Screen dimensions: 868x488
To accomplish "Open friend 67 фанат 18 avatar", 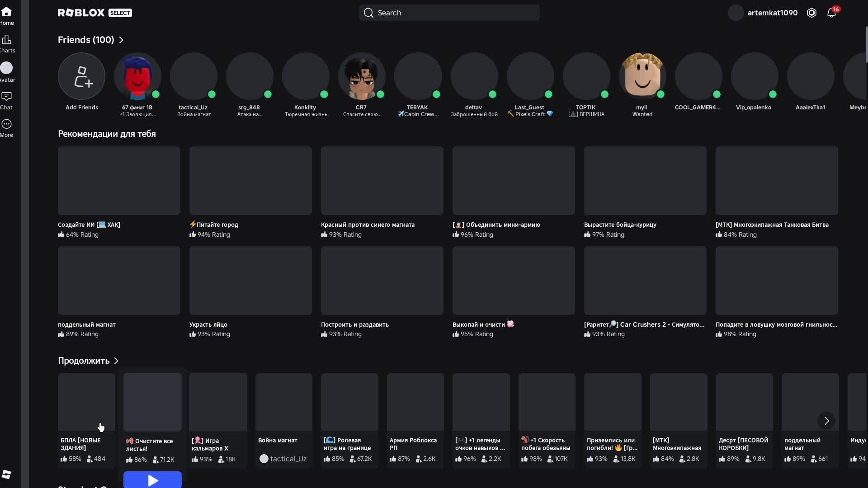I will point(137,76).
